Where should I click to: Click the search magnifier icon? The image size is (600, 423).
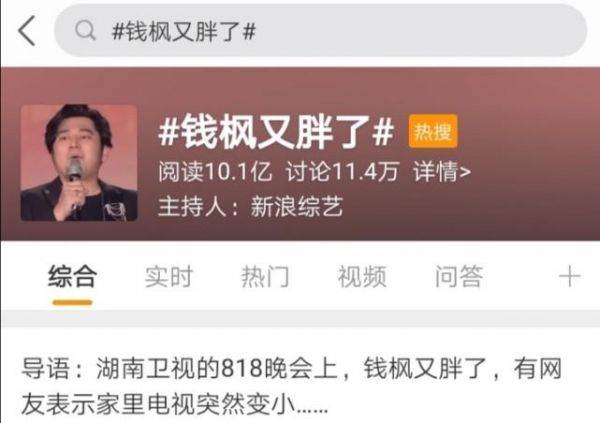[85, 30]
